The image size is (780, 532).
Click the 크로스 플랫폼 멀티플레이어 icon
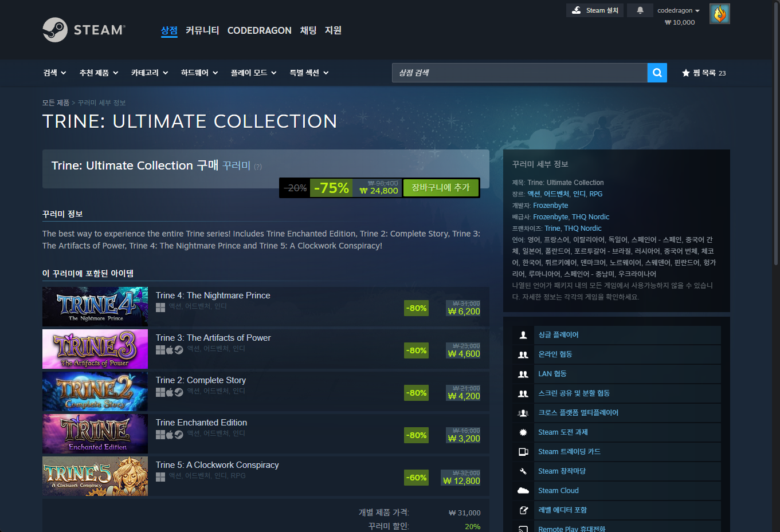pyautogui.click(x=523, y=413)
